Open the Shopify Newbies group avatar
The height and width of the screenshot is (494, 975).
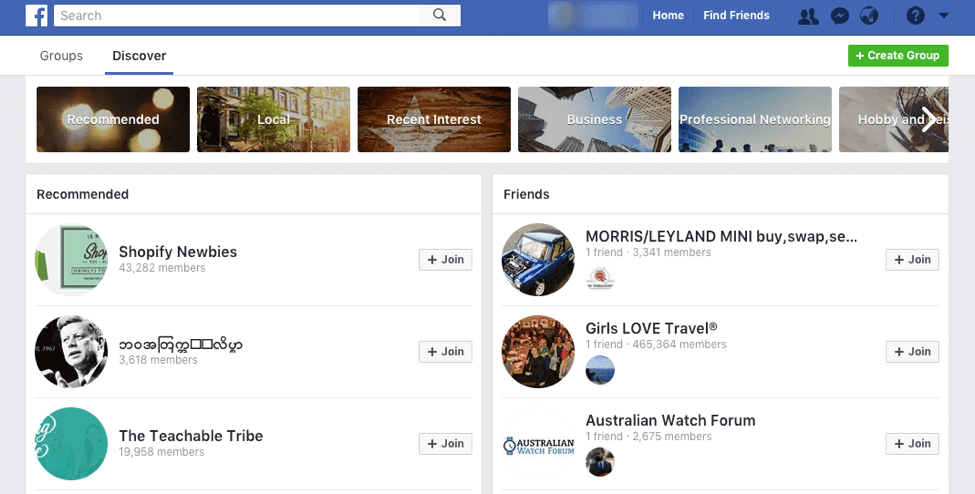click(72, 259)
